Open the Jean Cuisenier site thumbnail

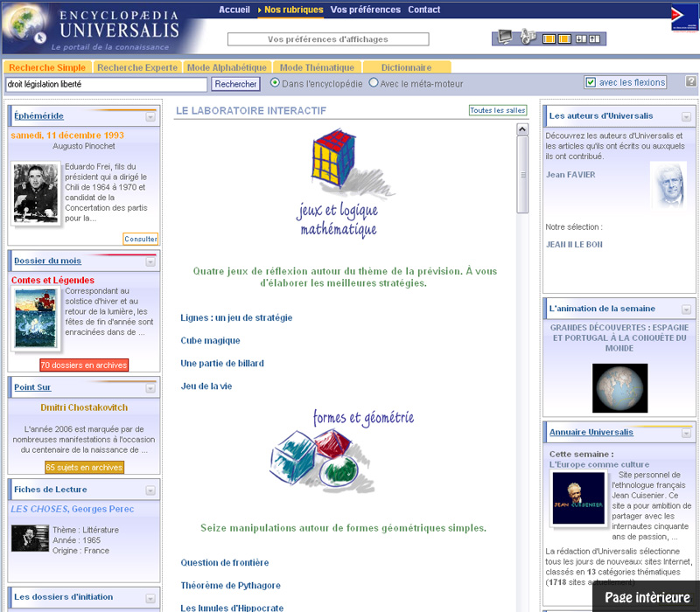(x=578, y=498)
